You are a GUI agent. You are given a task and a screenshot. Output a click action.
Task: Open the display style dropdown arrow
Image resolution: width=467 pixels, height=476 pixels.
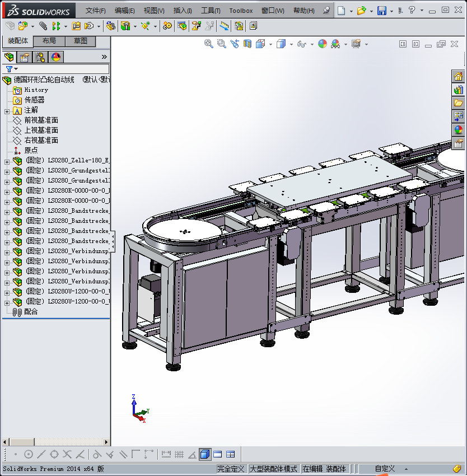point(292,44)
